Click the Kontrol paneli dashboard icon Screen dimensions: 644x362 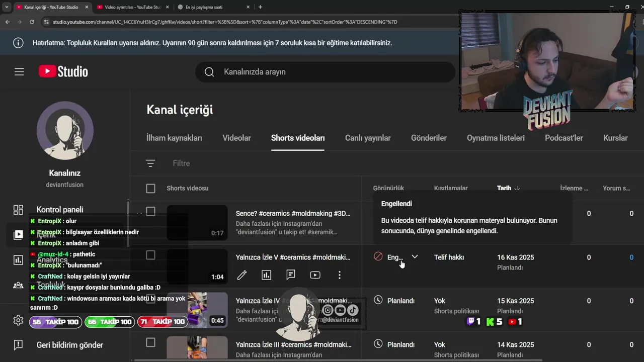click(18, 210)
